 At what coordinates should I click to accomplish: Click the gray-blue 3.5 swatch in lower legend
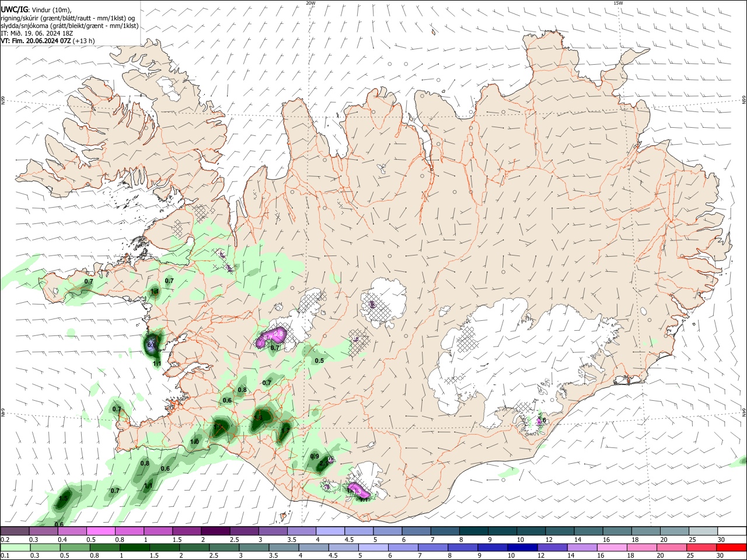284,547
